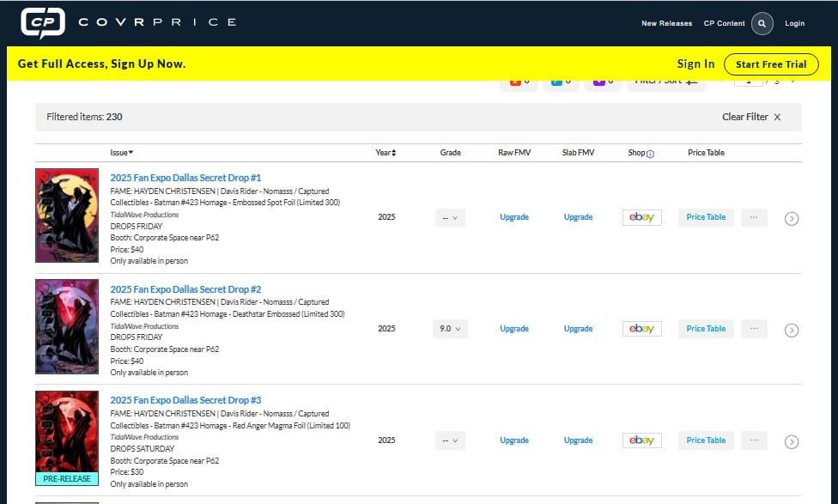Click the Start Free Trial button

click(770, 64)
